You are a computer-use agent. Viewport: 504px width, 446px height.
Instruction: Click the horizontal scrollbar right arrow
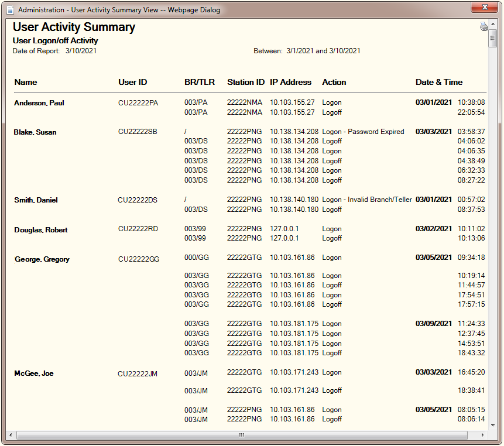point(482,435)
